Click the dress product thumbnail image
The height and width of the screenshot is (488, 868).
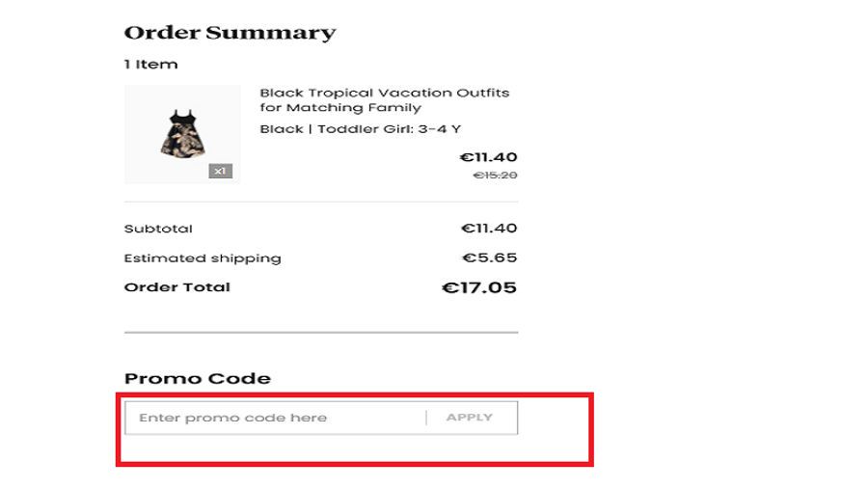(x=182, y=134)
